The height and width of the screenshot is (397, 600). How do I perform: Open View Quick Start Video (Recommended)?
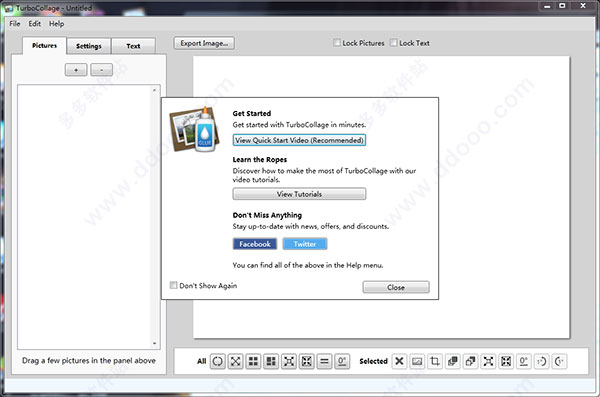299,140
